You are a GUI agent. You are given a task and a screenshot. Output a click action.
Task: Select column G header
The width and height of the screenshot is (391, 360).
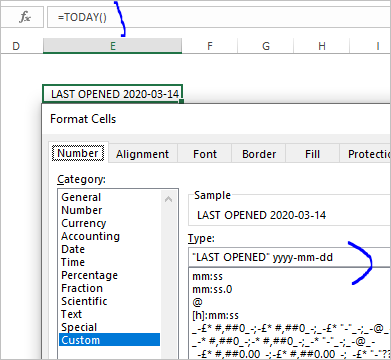click(x=266, y=46)
